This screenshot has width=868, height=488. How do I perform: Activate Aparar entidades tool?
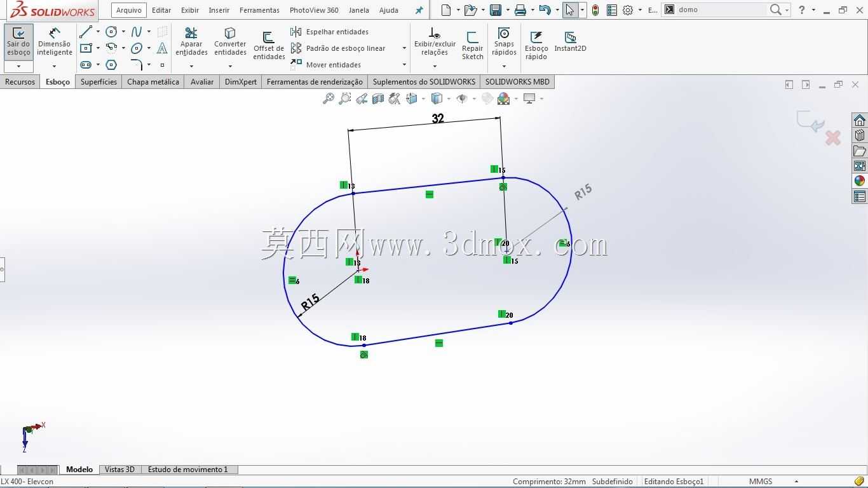[191, 42]
